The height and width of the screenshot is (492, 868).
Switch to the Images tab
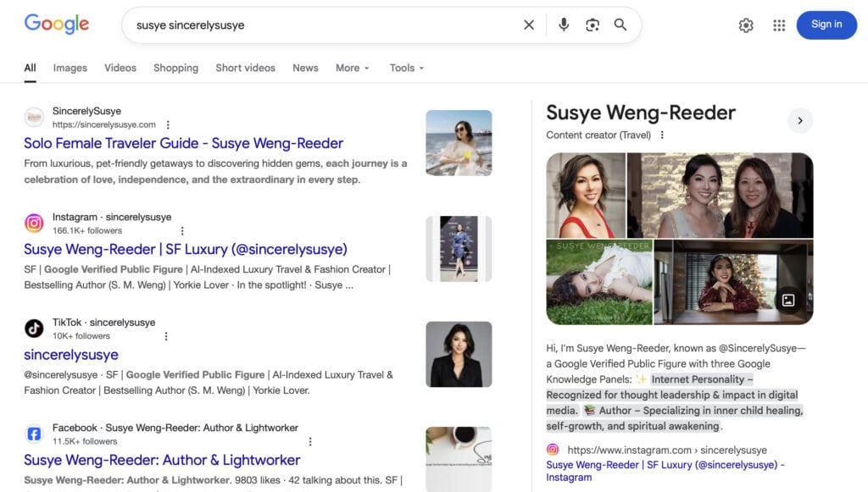[70, 68]
